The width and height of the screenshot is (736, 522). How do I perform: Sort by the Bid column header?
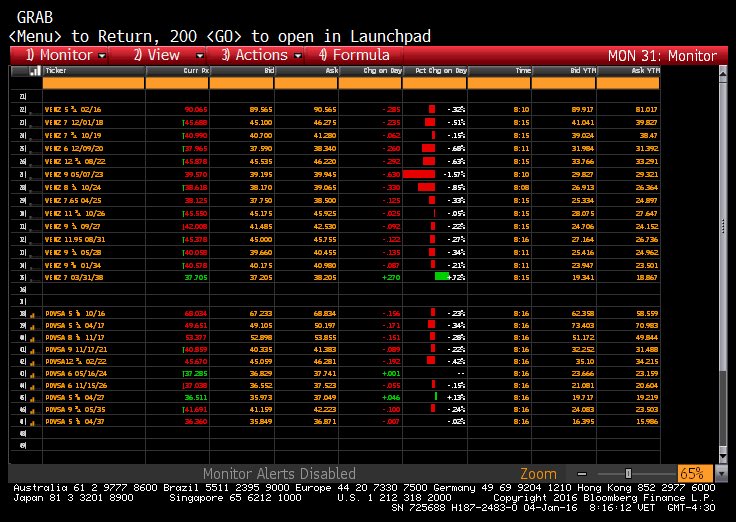coord(242,71)
